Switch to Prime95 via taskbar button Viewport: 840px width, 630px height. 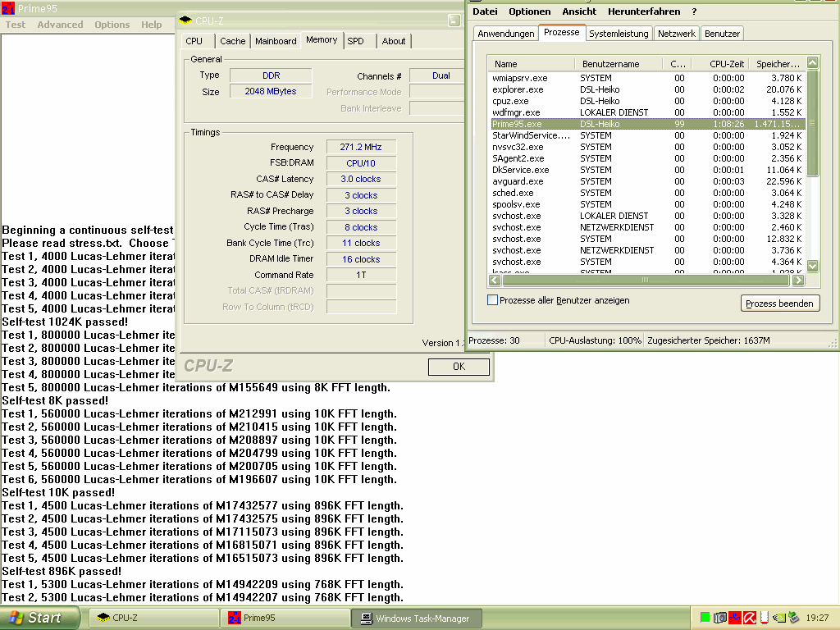(x=285, y=618)
